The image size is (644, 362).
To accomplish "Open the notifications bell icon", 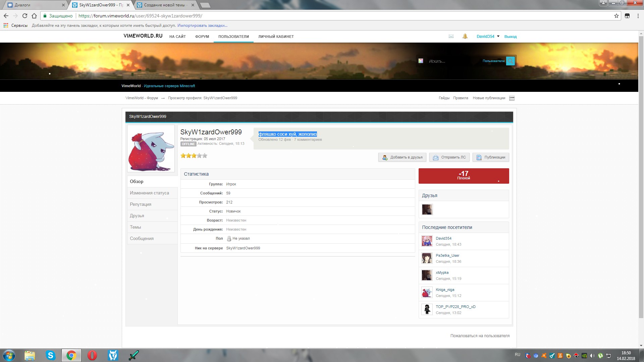I will 465,36.
